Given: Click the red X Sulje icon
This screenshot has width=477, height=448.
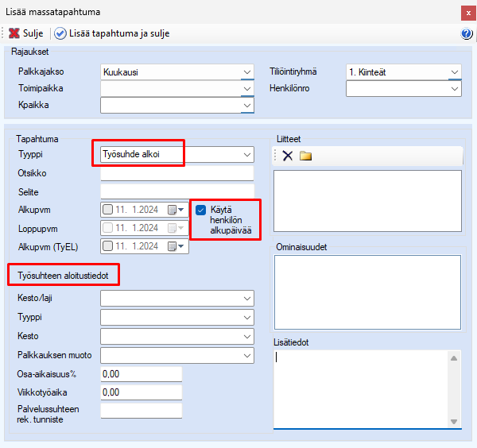Looking at the screenshot, I should [14, 34].
